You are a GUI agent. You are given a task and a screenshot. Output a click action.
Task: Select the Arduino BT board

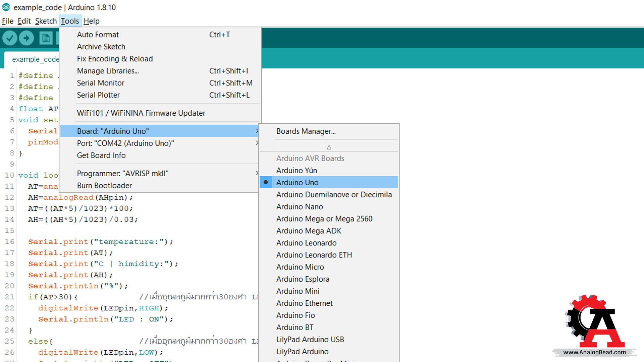pyautogui.click(x=329, y=327)
